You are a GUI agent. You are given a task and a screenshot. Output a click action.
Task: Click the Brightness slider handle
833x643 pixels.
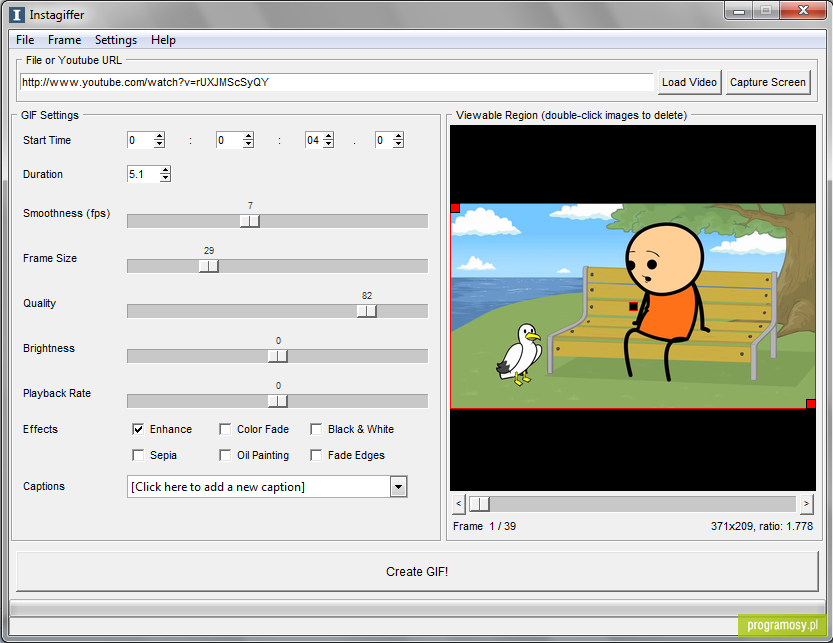[x=278, y=356]
